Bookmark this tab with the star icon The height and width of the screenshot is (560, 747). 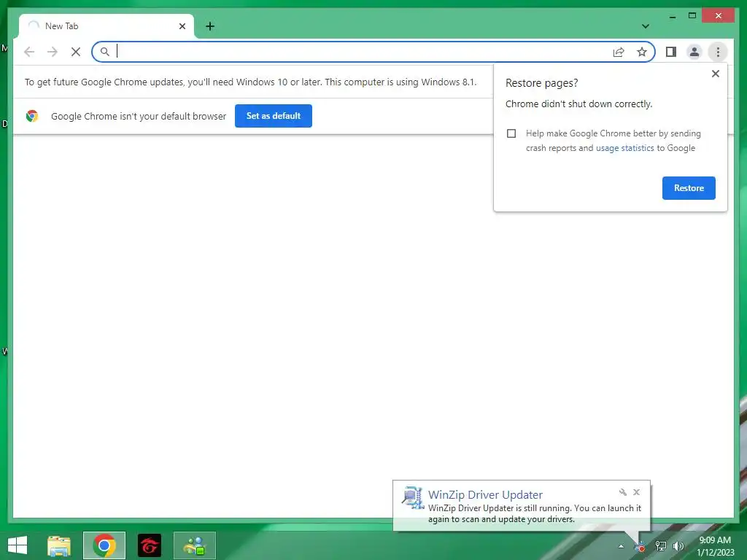coord(642,52)
